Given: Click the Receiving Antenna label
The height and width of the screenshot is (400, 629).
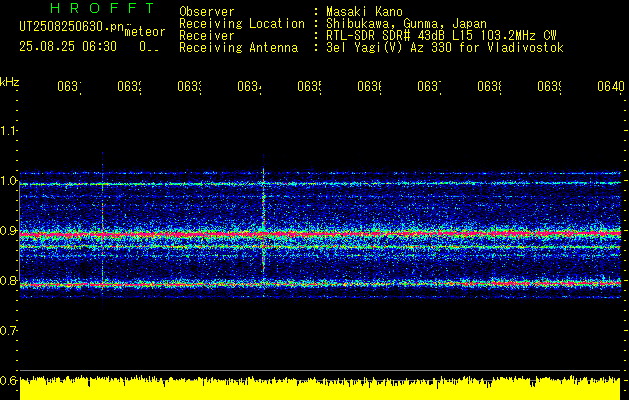Looking at the screenshot, I should pos(239,48).
